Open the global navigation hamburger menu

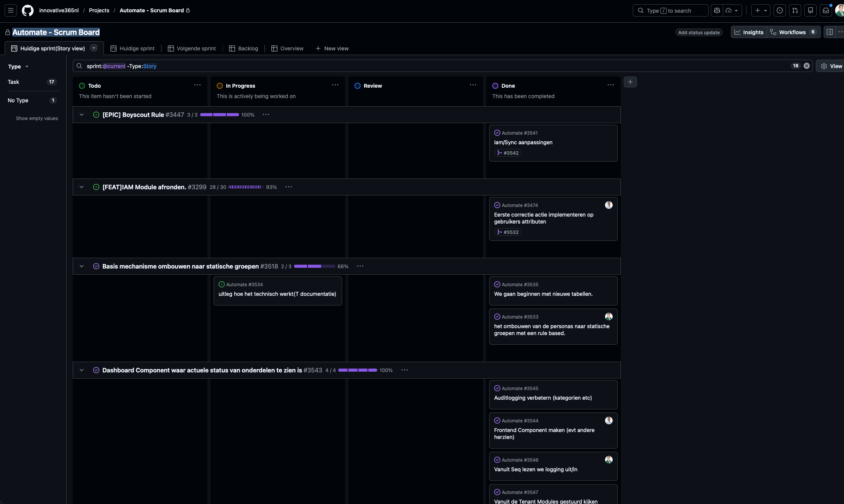pyautogui.click(x=11, y=10)
